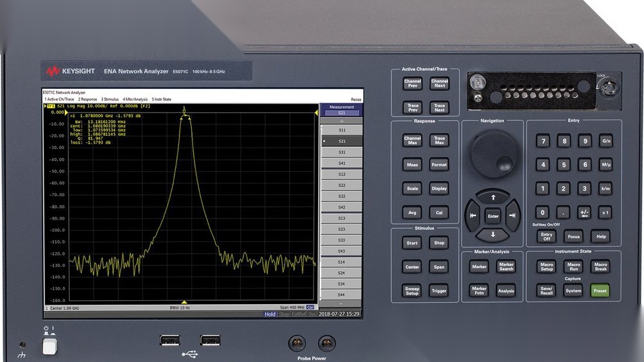The width and height of the screenshot is (644, 362).
Task: Click the Trace Next key
Action: (439, 108)
